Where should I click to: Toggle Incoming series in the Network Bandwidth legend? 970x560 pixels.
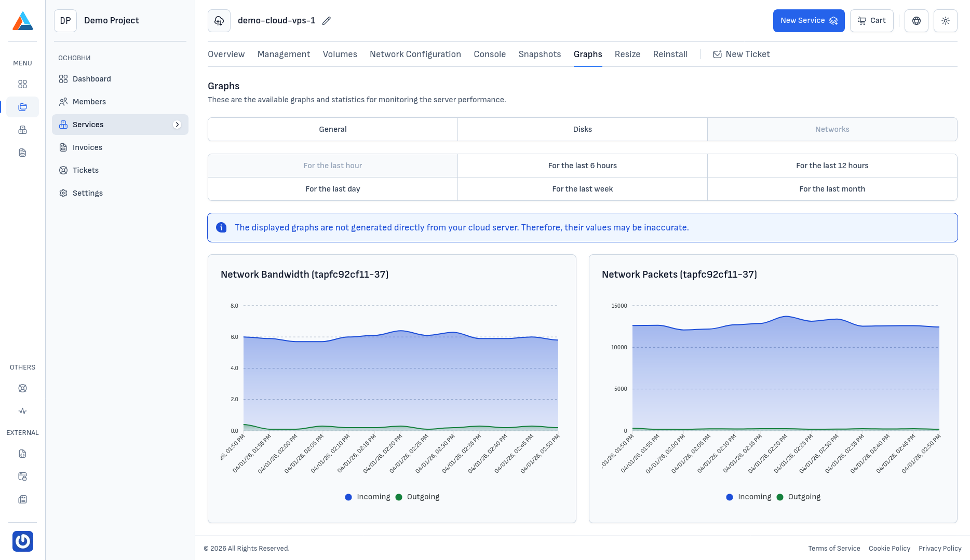pyautogui.click(x=368, y=497)
